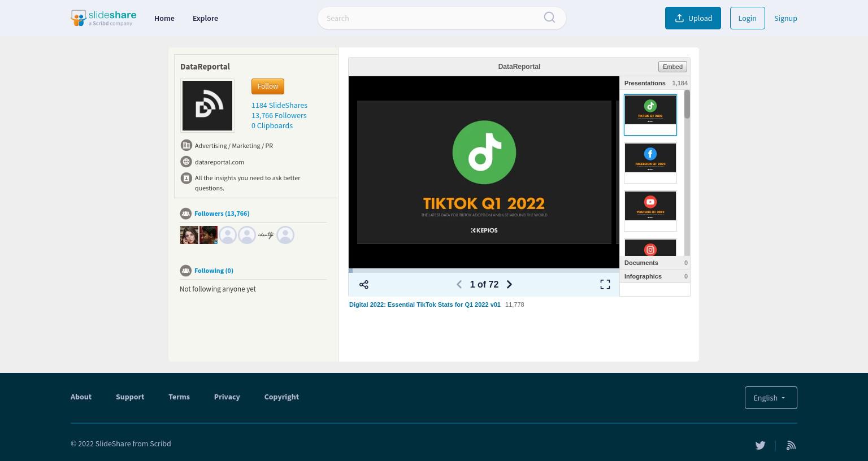Image resolution: width=868 pixels, height=461 pixels.
Task: Open the 'identity' signature follower avatar
Action: coord(266,235)
